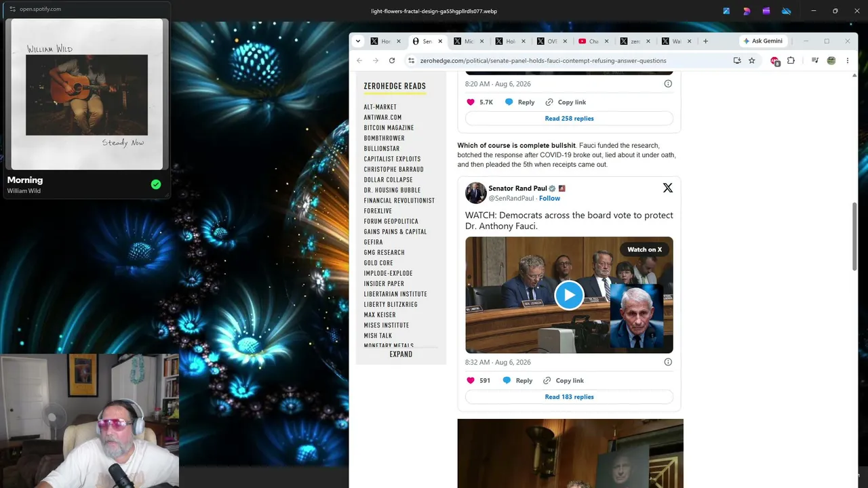Open the GOLD CORE link
Viewport: 868px width, 488px height.
(378, 263)
